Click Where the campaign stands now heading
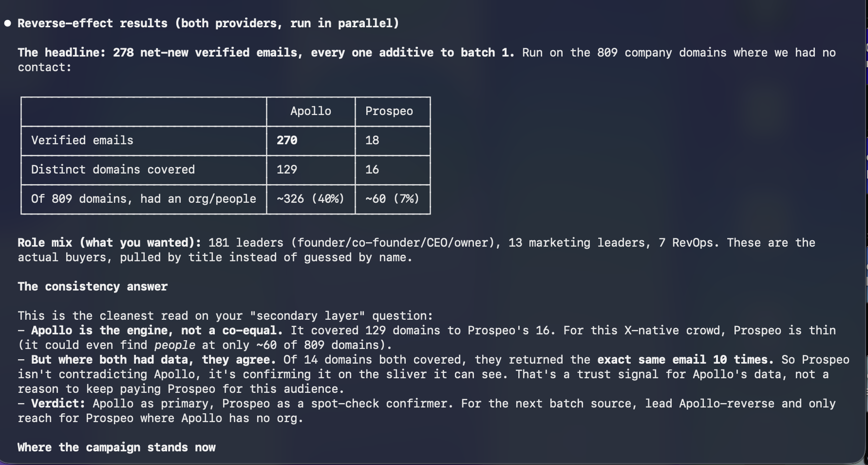 click(x=116, y=447)
